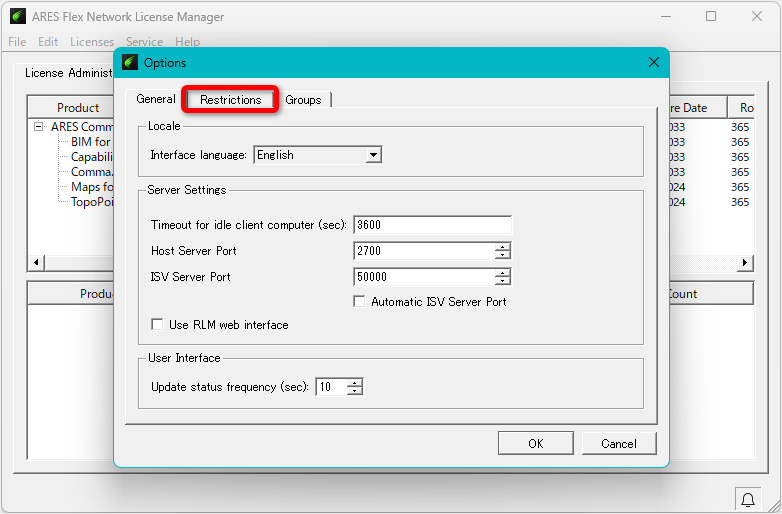Click the idle client timeout field
Viewport: 782px width, 514px height.
[432, 225]
